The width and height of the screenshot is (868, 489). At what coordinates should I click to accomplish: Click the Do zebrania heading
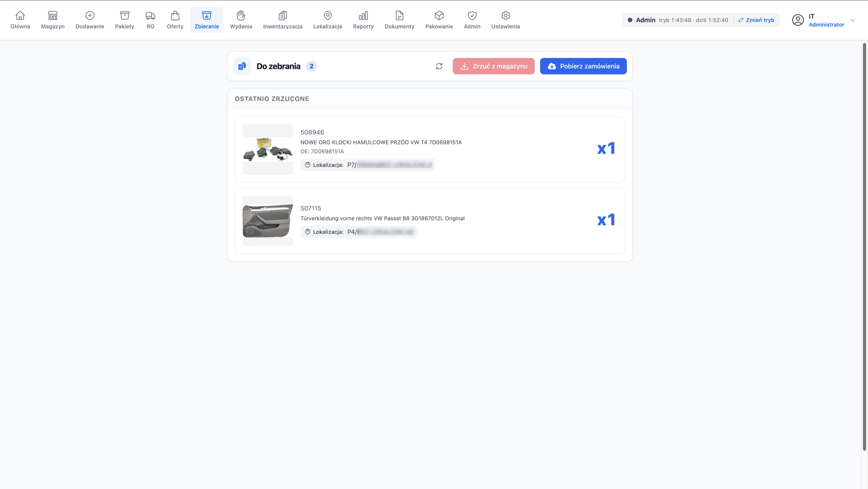278,66
